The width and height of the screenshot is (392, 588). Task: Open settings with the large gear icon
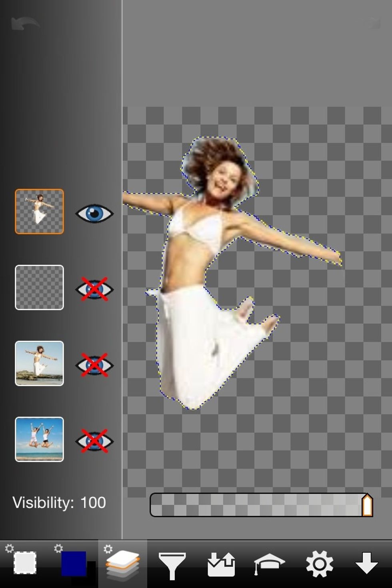319,564
